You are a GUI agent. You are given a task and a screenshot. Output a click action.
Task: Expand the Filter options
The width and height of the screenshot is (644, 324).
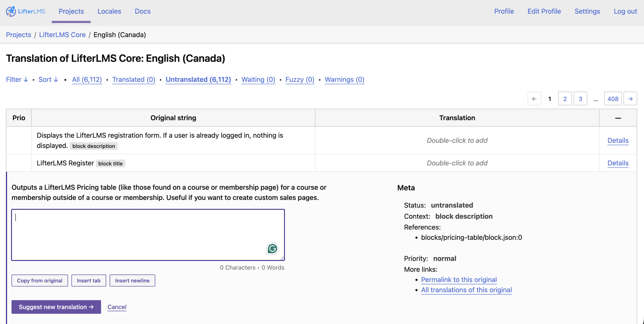[17, 79]
